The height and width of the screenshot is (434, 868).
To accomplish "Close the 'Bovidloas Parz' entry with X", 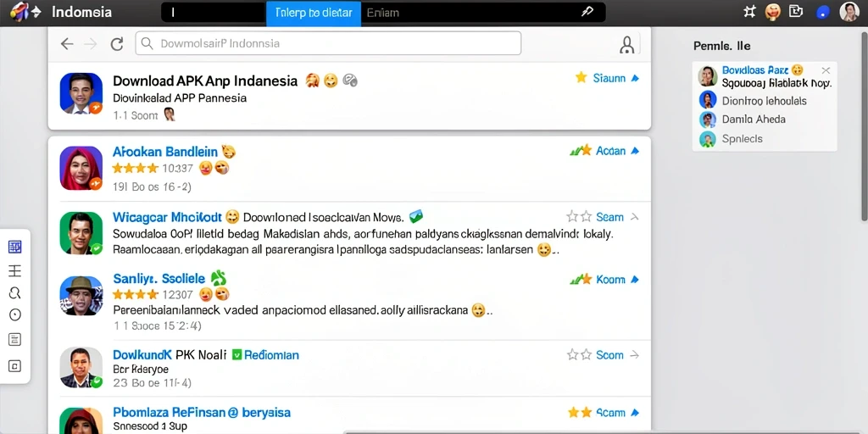I will 826,70.
